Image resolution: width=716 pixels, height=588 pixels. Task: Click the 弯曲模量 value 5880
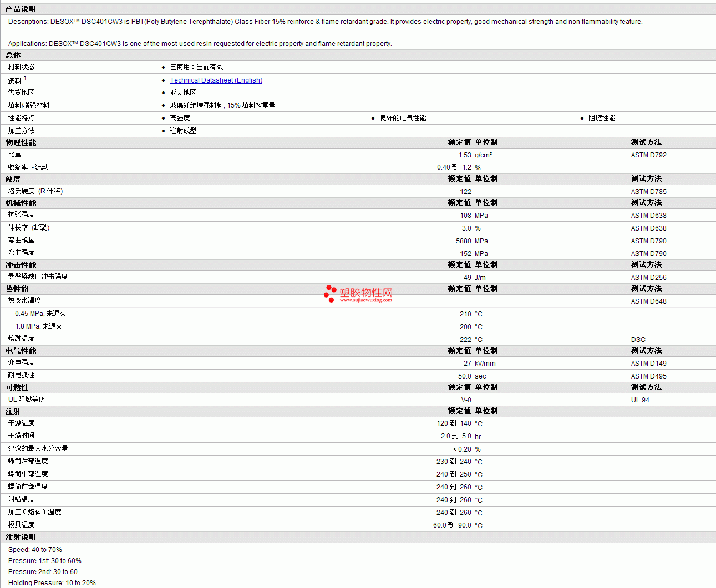[464, 241]
